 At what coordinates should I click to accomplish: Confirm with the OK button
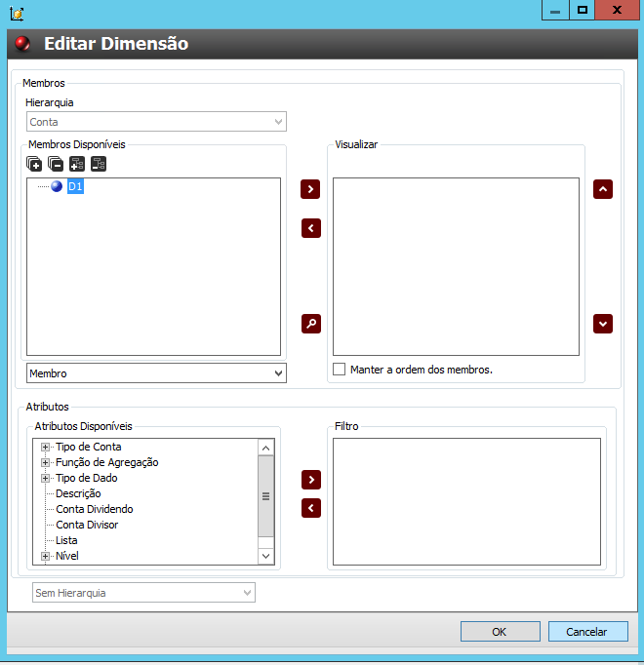point(501,632)
